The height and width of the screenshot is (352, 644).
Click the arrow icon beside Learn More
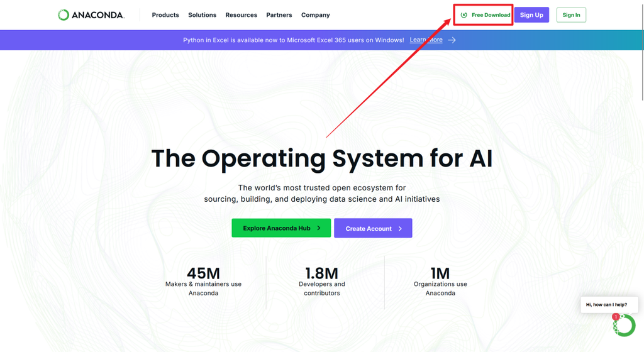point(452,40)
